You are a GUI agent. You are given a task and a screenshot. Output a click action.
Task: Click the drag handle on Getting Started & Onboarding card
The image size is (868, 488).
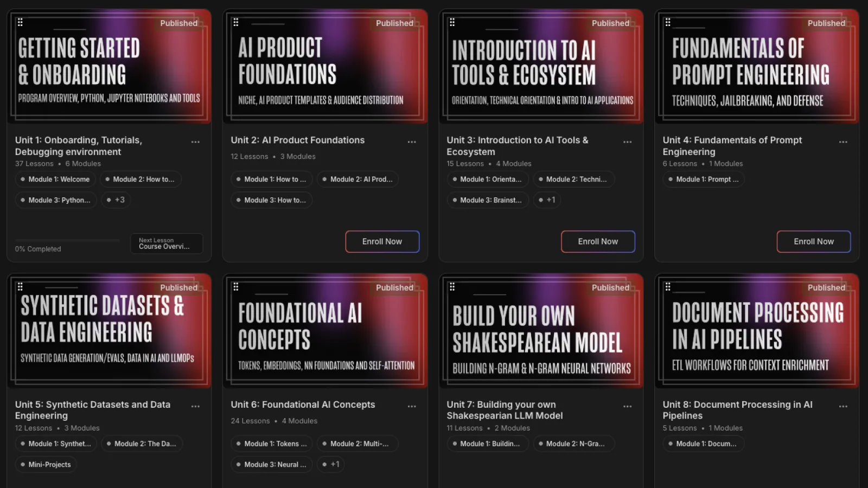(x=20, y=22)
